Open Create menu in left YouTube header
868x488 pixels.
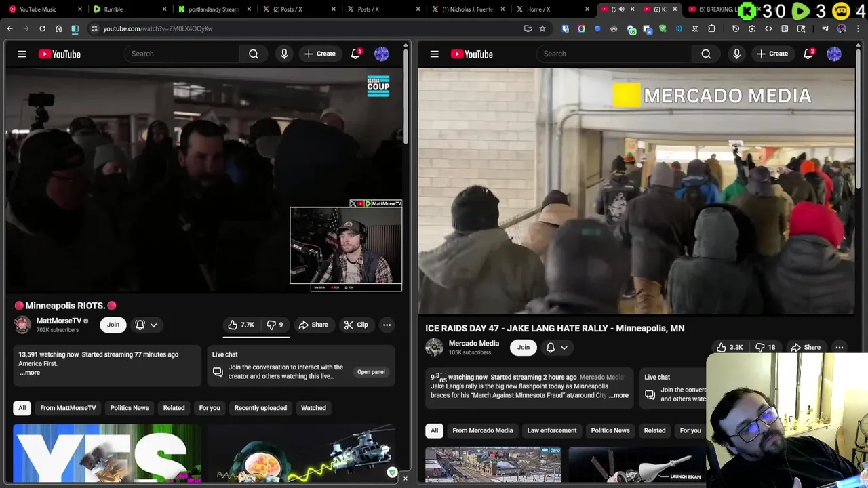[x=320, y=54]
